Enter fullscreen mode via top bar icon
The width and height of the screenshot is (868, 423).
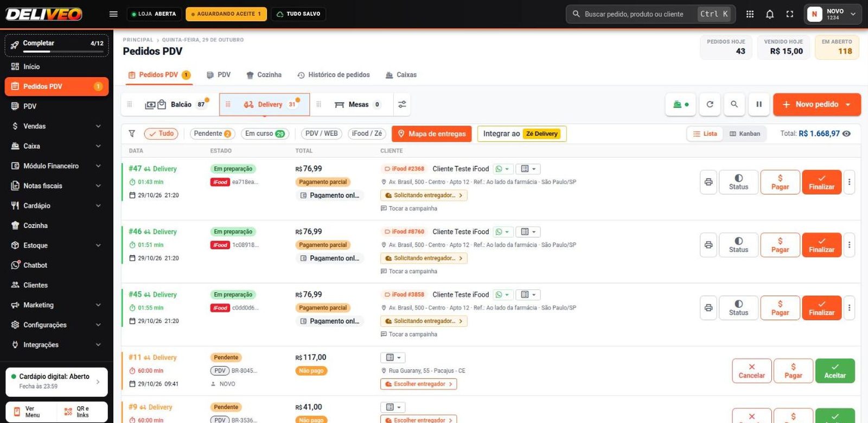(x=789, y=14)
